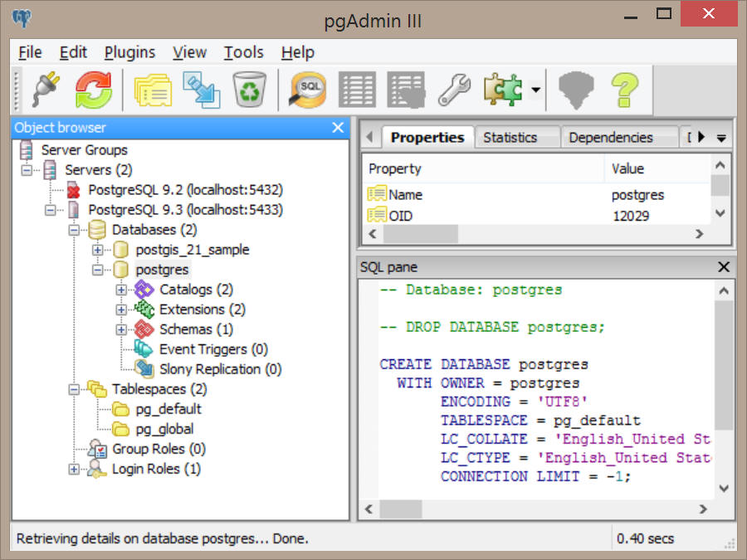Image resolution: width=747 pixels, height=560 pixels.
Task: Open the Tools menu
Action: click(243, 52)
